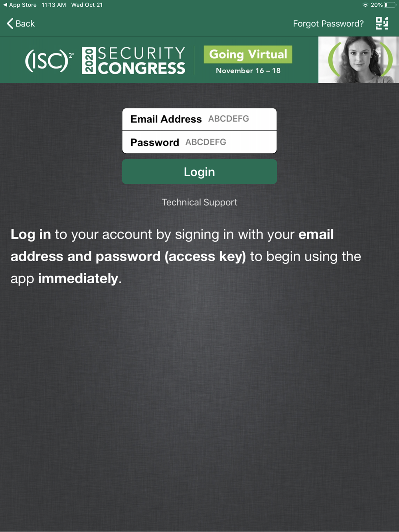Tap the 20% battery percentage text
The image size is (399, 532).
coord(377,5)
